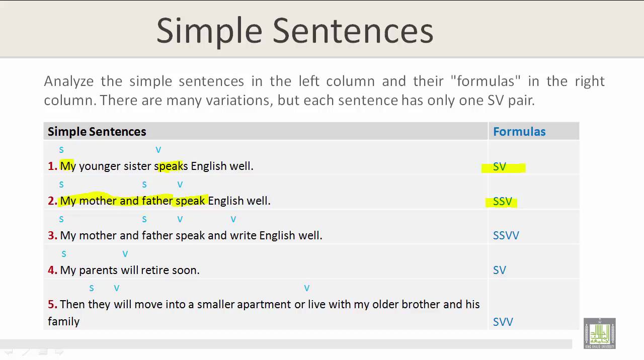Open the slideshow menu icon
The image size is (644, 360).
43,352
